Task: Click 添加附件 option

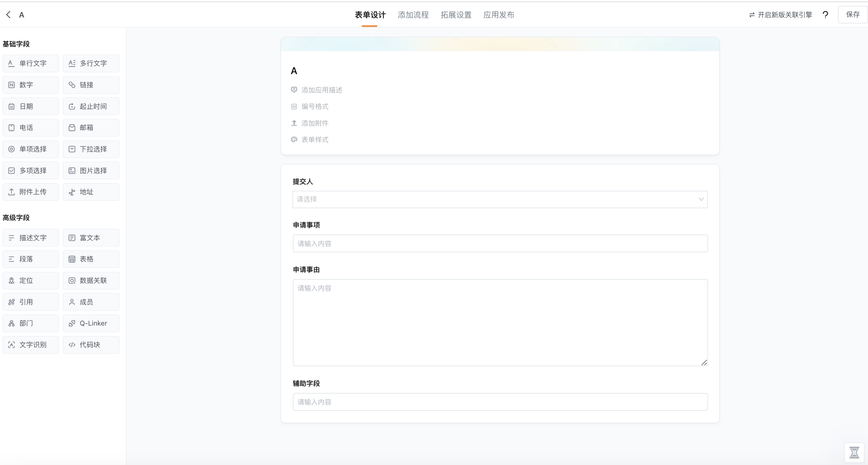Action: 309,123
